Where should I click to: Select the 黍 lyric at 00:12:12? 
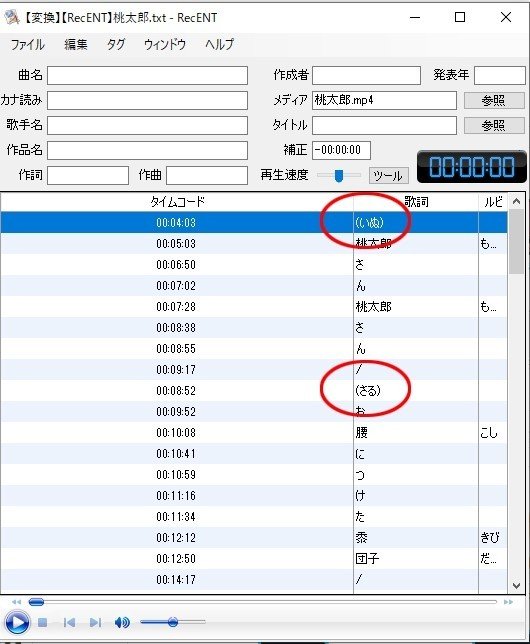tap(362, 538)
